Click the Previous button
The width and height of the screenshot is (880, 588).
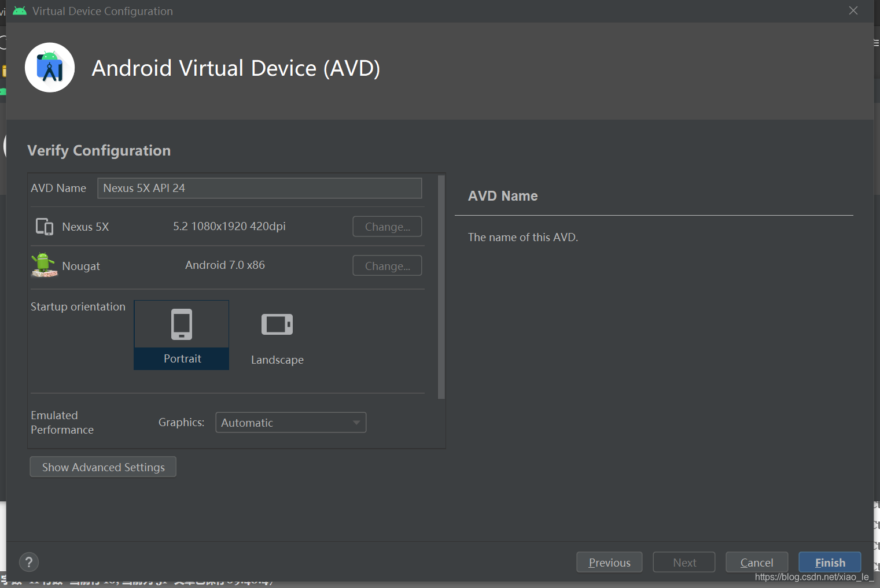(609, 563)
